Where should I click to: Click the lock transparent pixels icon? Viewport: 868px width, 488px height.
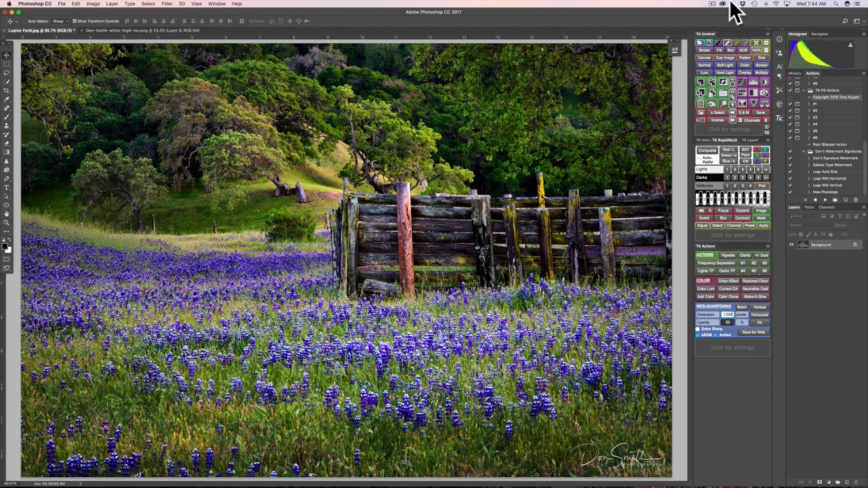[x=801, y=235]
